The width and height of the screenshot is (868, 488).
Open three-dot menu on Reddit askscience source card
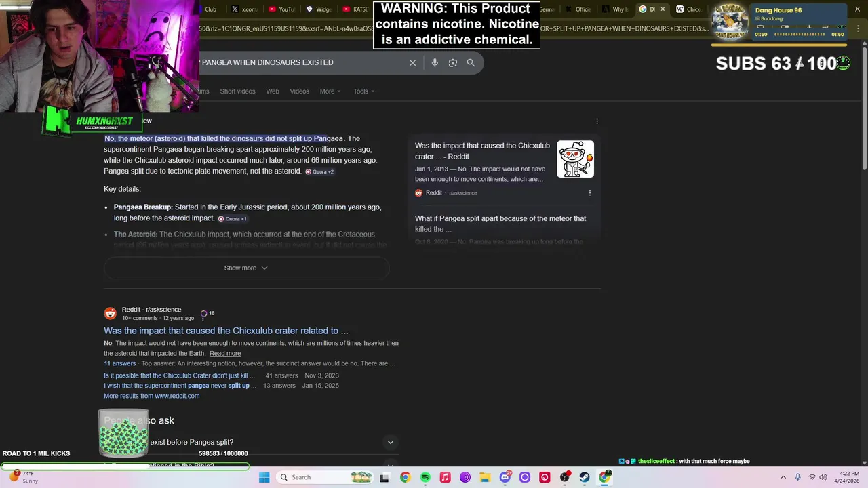click(x=589, y=193)
